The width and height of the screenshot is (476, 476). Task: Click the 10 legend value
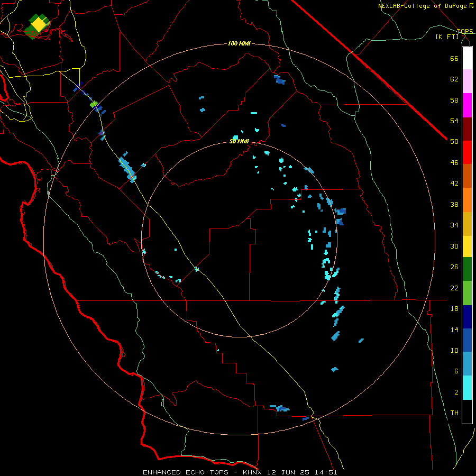454,350
